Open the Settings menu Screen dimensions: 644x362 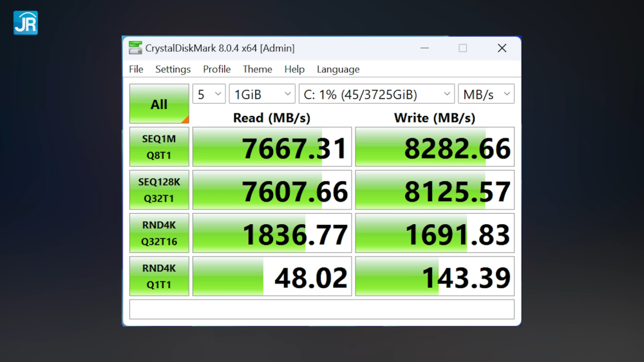point(173,70)
